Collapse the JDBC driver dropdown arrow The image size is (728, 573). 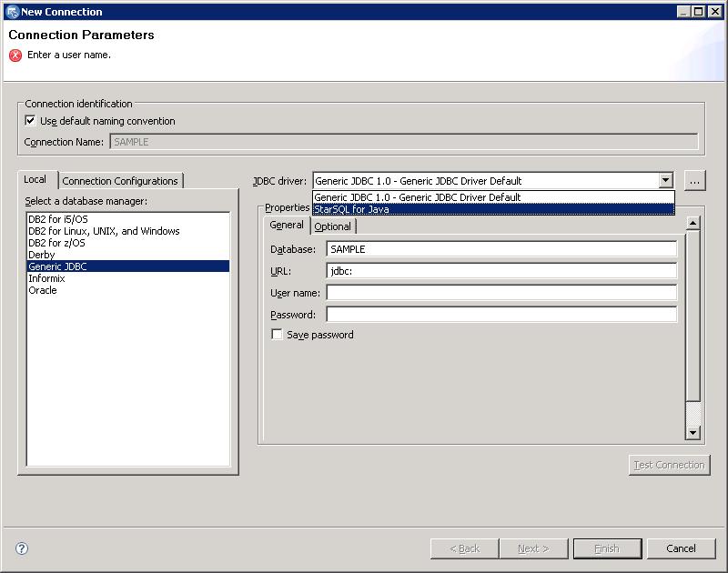[x=666, y=181]
